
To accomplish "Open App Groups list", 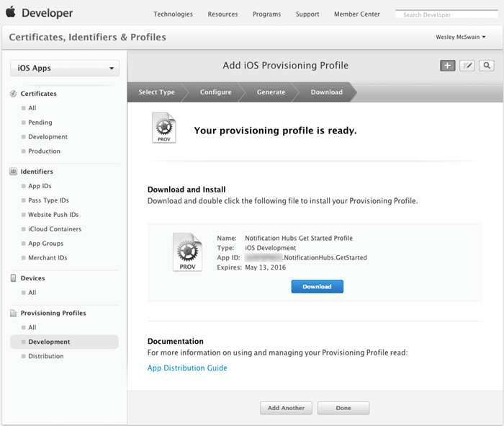I will coord(46,243).
